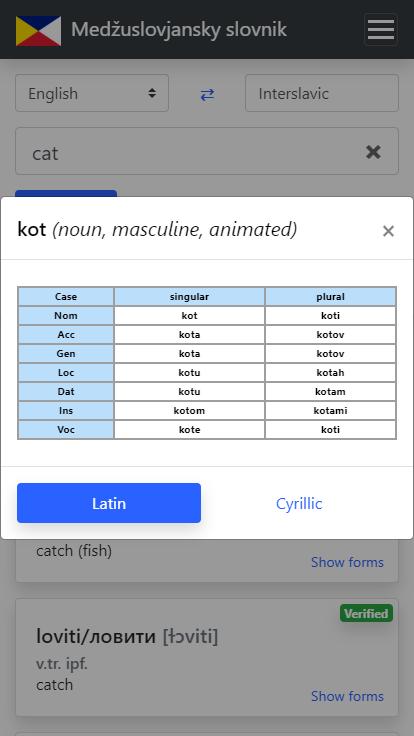This screenshot has height=736, width=414.
Task: Click the Ins case row label
Action: [x=66, y=411]
